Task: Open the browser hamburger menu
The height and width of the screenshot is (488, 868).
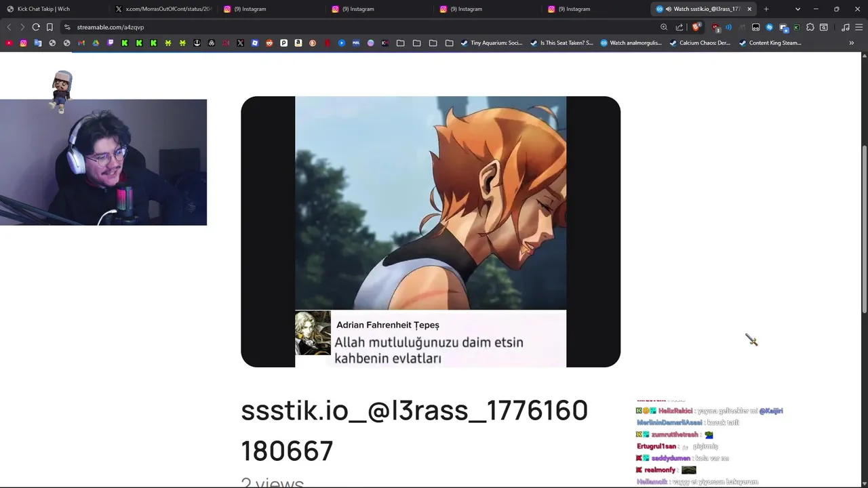Action: pyautogui.click(x=859, y=27)
